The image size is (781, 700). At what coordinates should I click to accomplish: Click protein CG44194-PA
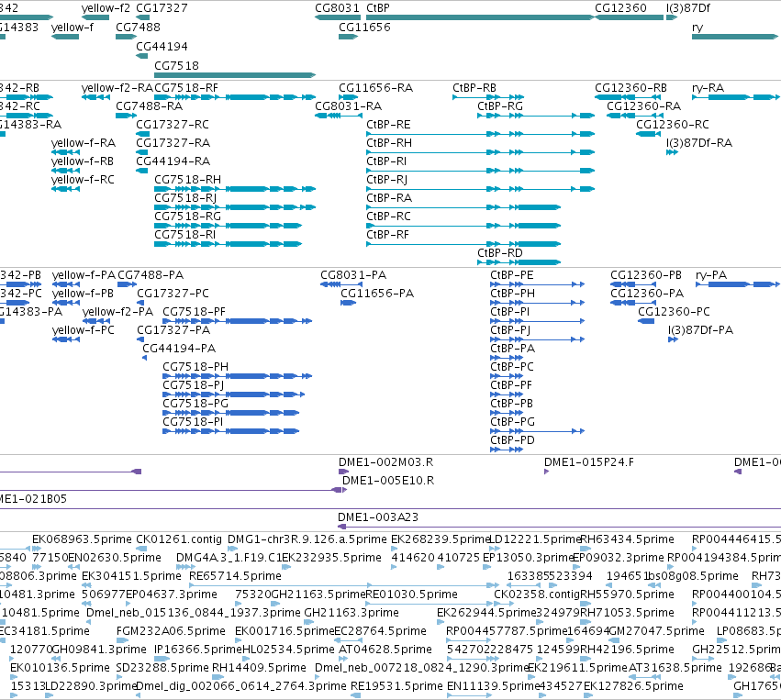[x=144, y=358]
